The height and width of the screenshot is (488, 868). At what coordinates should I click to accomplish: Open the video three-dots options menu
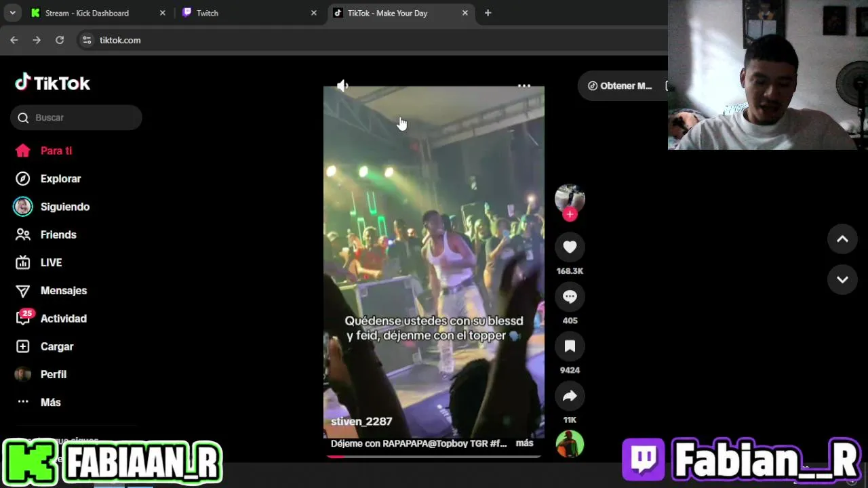click(x=524, y=86)
